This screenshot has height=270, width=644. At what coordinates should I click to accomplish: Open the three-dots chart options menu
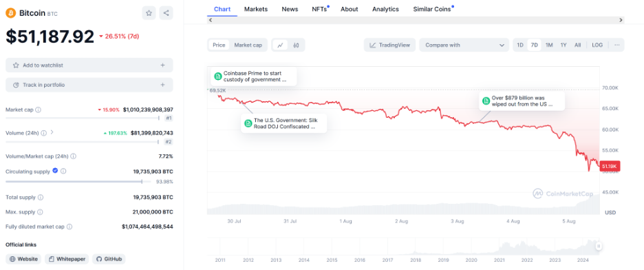[617, 45]
